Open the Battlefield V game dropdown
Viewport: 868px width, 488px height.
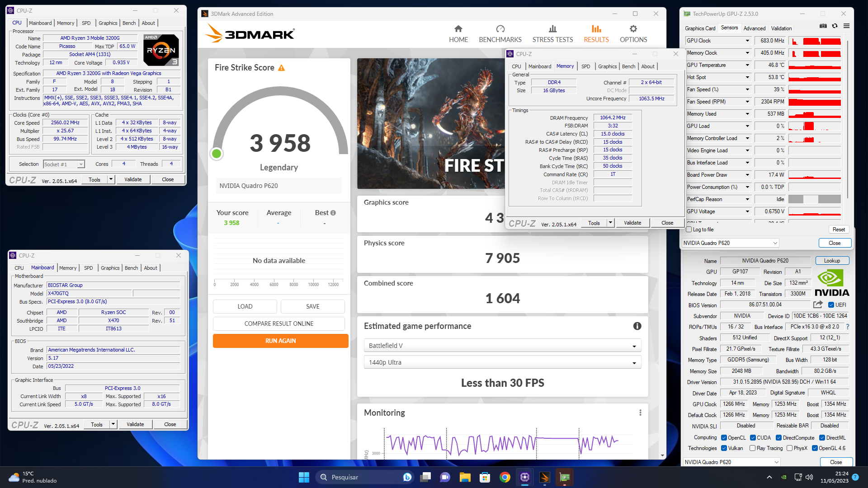[x=502, y=346]
